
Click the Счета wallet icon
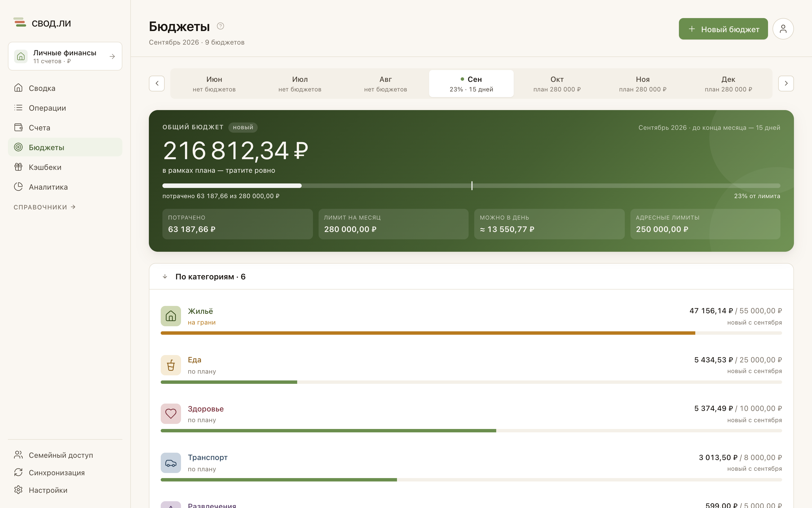click(x=18, y=128)
